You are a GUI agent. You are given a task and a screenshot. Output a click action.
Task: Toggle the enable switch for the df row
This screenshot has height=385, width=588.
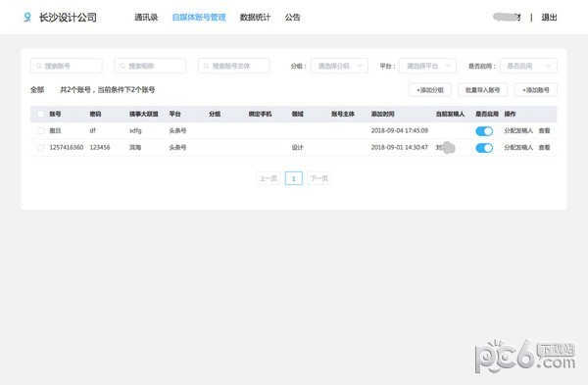pyautogui.click(x=484, y=131)
